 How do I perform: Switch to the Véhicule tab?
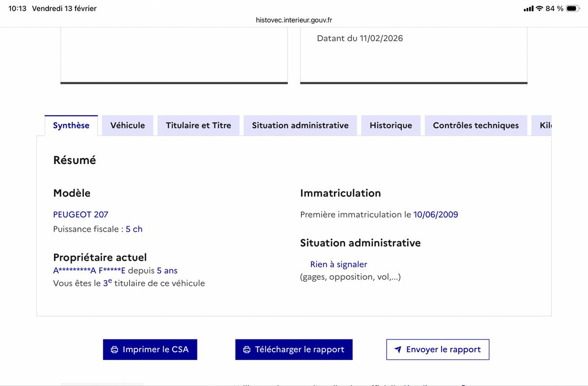(x=127, y=125)
